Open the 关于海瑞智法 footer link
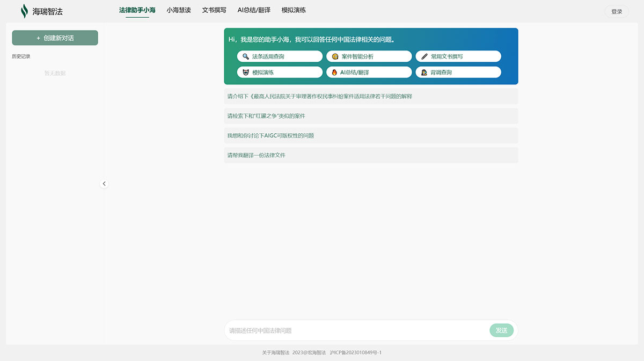 pos(275,352)
